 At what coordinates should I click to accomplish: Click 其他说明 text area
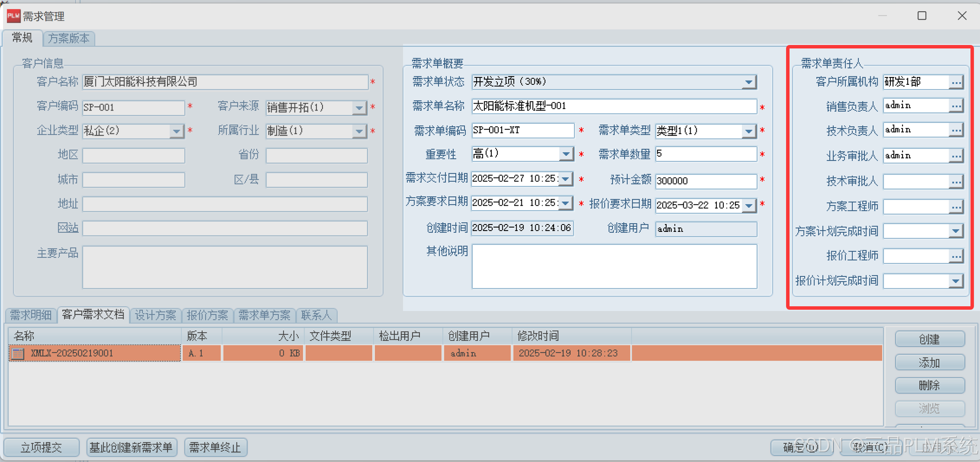pyautogui.click(x=614, y=266)
